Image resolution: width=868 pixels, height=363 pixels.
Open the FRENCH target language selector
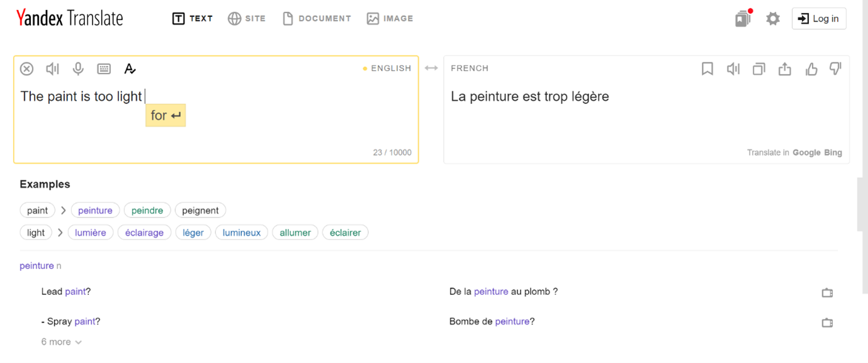470,68
